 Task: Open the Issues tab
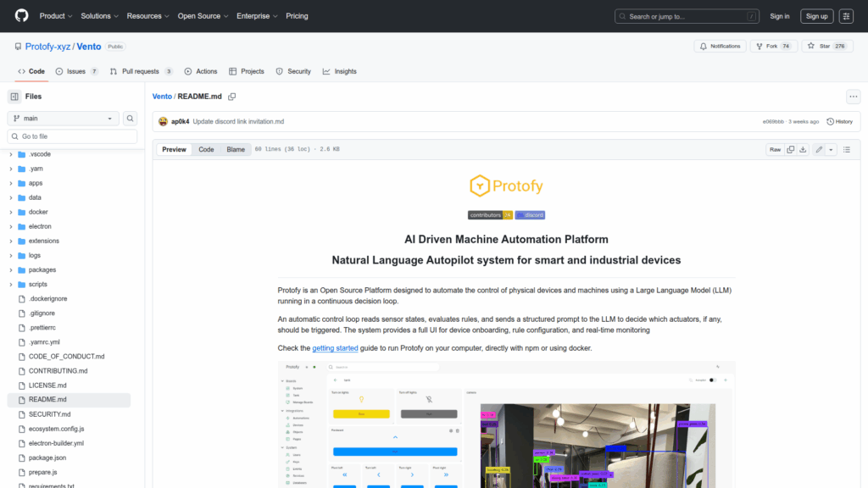click(76, 71)
